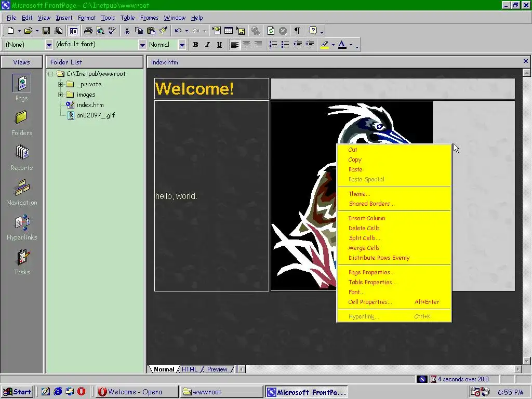This screenshot has height=399, width=532.
Task: Click the Preview in Browser icon
Action: click(x=100, y=31)
